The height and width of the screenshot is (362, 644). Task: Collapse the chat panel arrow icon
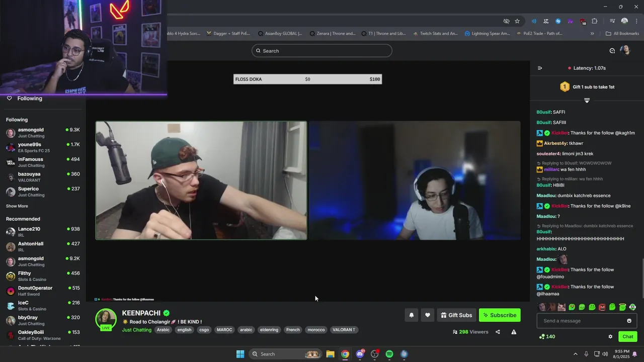(x=540, y=68)
